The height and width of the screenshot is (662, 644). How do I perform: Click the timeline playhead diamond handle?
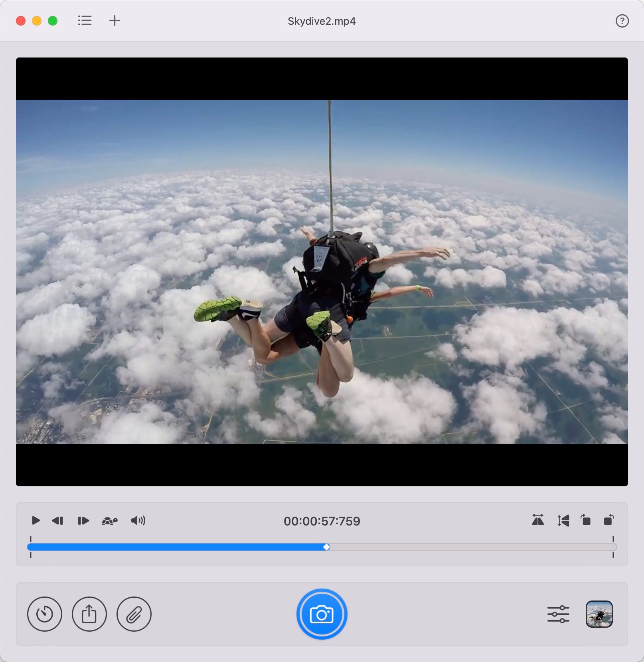326,547
